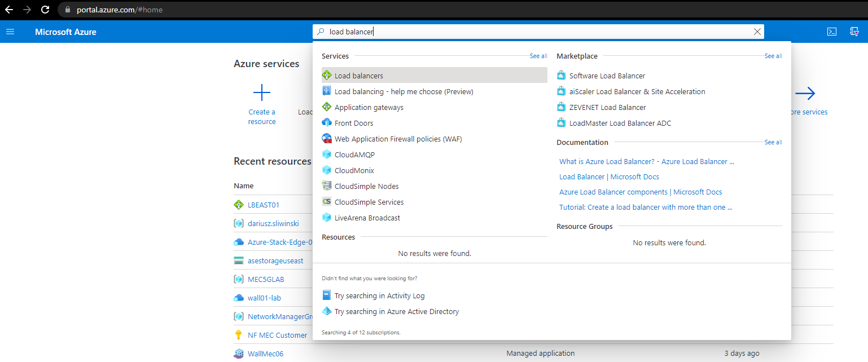868x362 pixels.
Task: Clear the search box with the X
Action: [757, 32]
